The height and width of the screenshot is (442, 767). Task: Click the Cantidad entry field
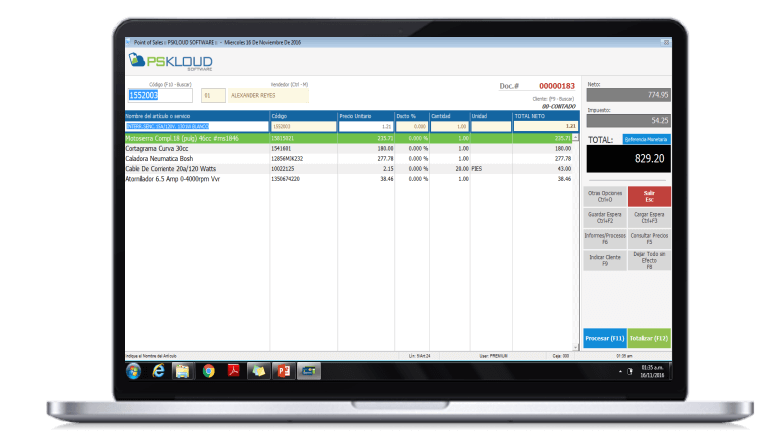(x=450, y=126)
